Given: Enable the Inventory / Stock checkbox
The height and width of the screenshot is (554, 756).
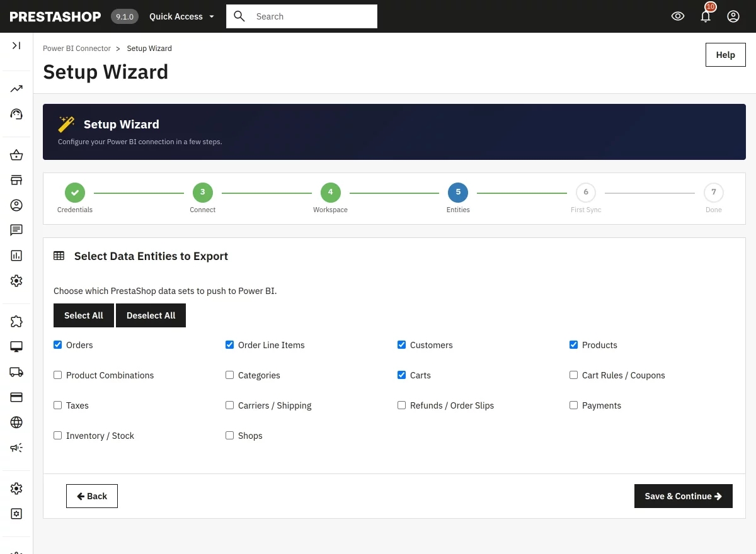Looking at the screenshot, I should coord(58,436).
